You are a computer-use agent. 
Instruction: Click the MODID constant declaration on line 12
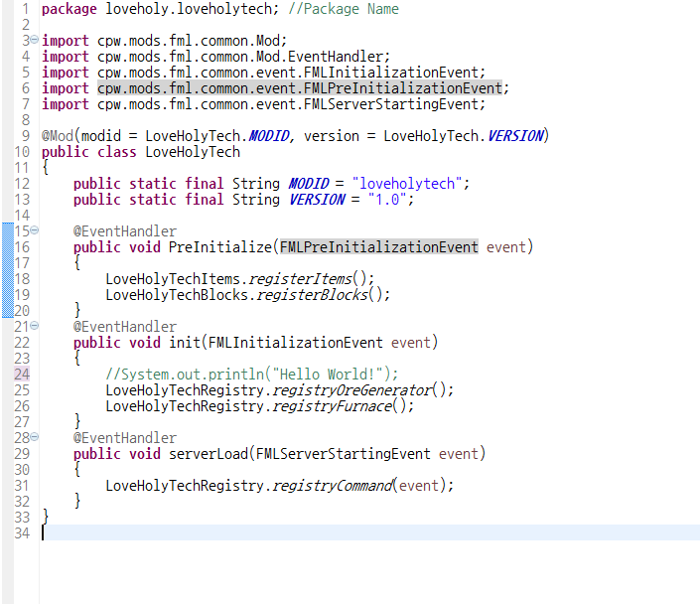point(309,184)
